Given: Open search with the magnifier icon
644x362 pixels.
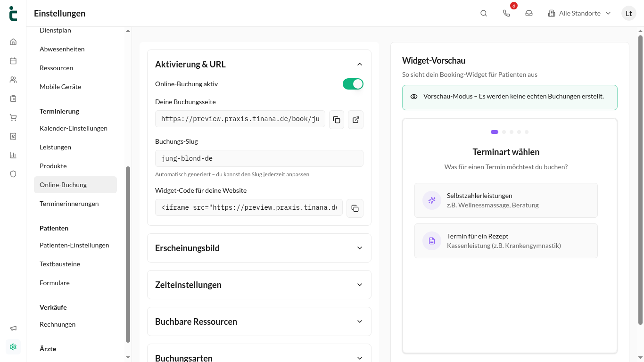Looking at the screenshot, I should click(484, 13).
